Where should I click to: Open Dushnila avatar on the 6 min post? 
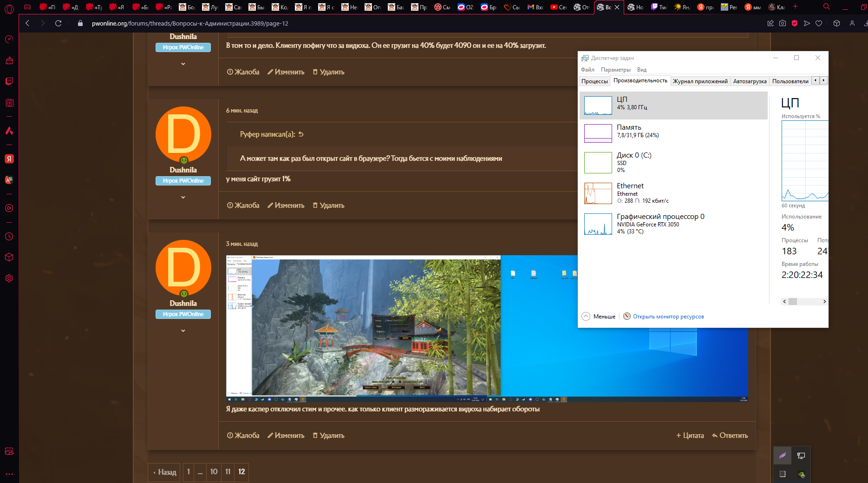tap(183, 134)
